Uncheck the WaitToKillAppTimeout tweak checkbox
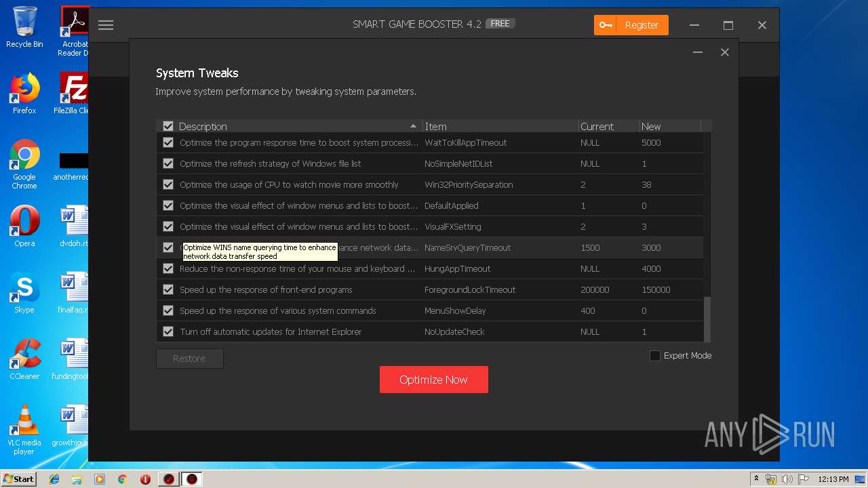This screenshot has width=868, height=488. pyautogui.click(x=168, y=142)
